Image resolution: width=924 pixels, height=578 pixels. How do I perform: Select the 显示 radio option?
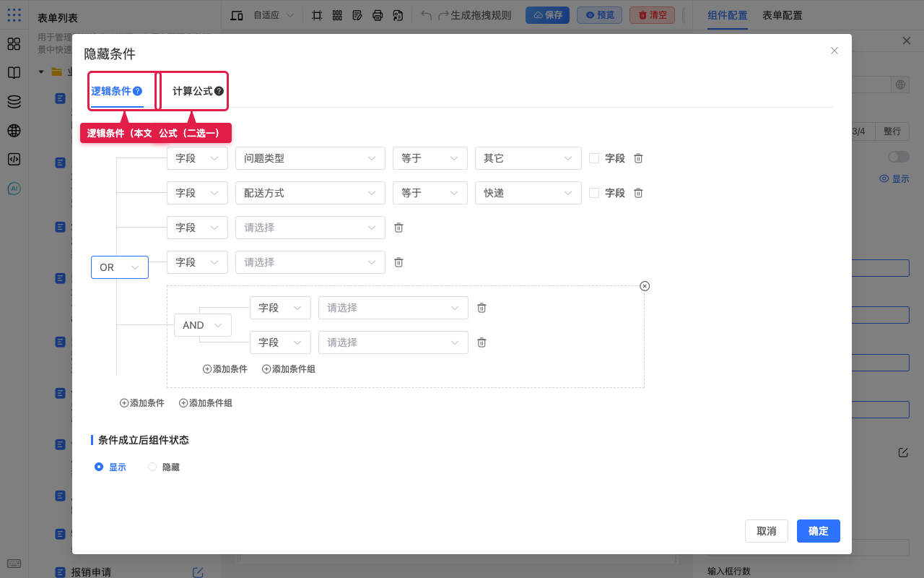point(100,467)
